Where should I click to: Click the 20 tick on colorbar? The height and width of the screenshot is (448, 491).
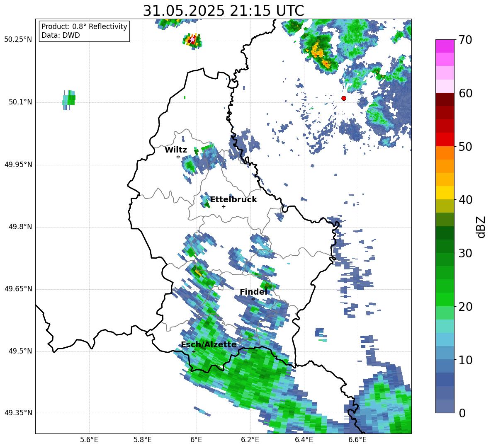465,307
